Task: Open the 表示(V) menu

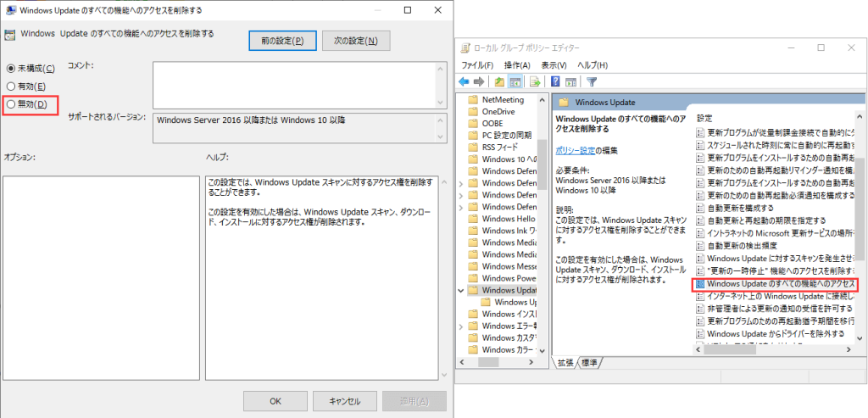Action: [554, 64]
